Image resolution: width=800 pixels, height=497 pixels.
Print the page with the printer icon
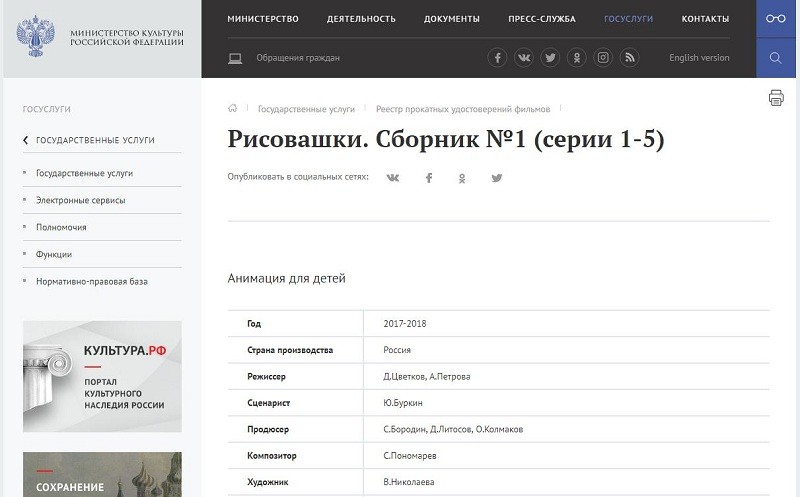[x=776, y=97]
